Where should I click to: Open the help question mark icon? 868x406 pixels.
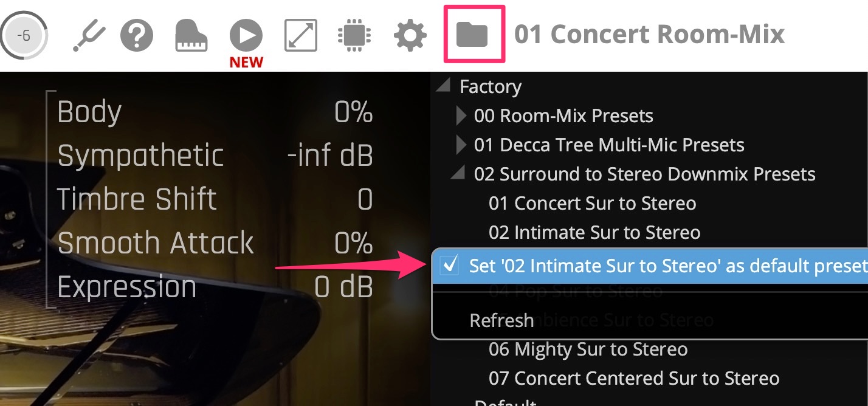click(x=136, y=35)
